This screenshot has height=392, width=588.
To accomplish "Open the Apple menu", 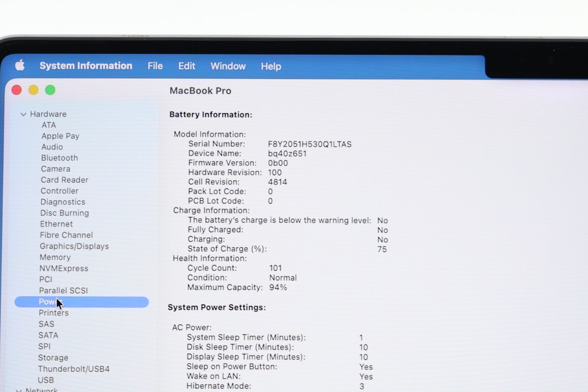I will pyautogui.click(x=20, y=65).
